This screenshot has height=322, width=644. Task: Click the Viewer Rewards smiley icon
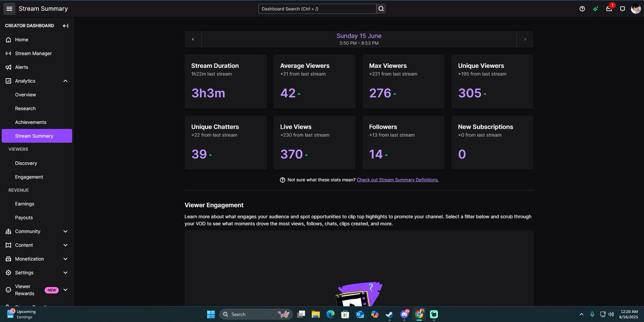point(8,290)
